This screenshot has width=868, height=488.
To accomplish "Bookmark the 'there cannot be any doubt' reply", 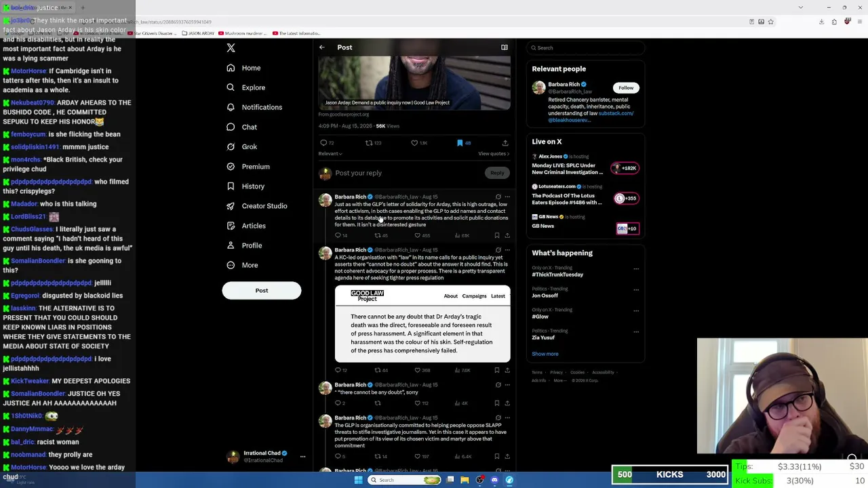I will pyautogui.click(x=497, y=403).
